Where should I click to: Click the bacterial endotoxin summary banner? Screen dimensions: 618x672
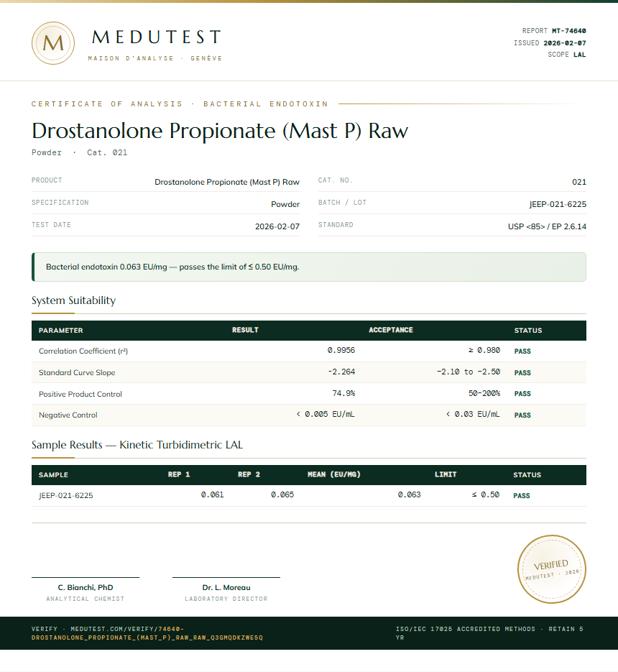(308, 267)
